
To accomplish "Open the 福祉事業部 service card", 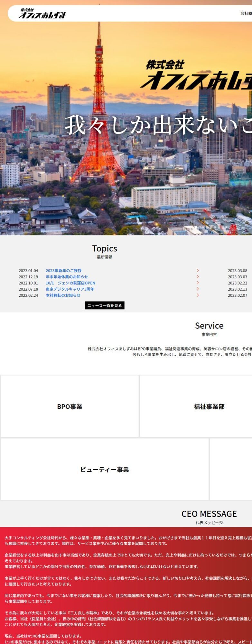I will pyautogui.click(x=196, y=406).
